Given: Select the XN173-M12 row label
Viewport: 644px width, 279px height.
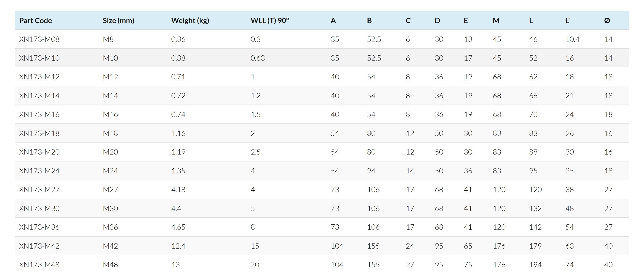Looking at the screenshot, I should tap(39, 77).
